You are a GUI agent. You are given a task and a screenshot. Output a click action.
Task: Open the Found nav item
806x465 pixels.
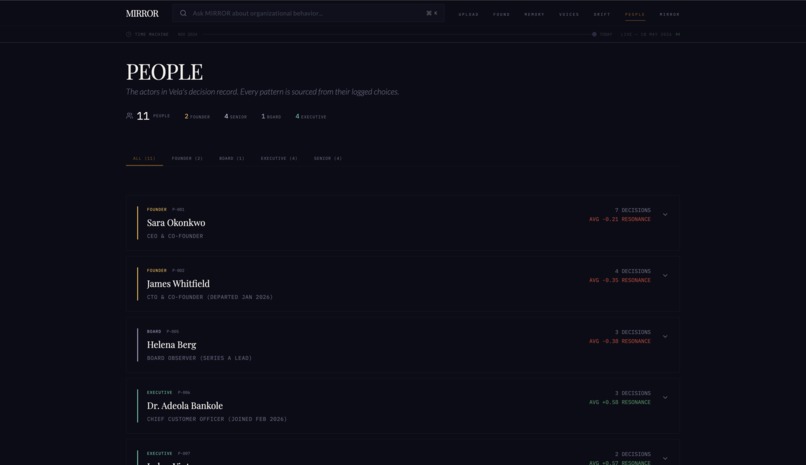[501, 14]
